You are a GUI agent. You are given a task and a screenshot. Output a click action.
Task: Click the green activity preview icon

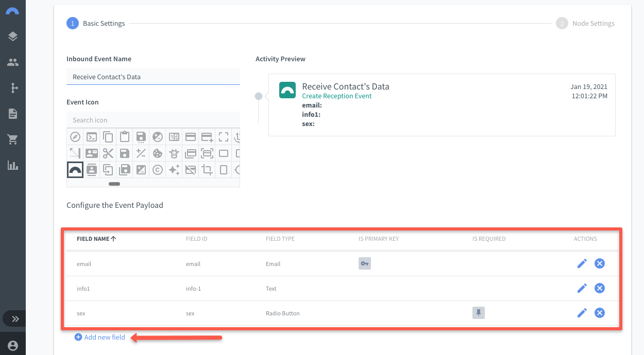tap(287, 90)
